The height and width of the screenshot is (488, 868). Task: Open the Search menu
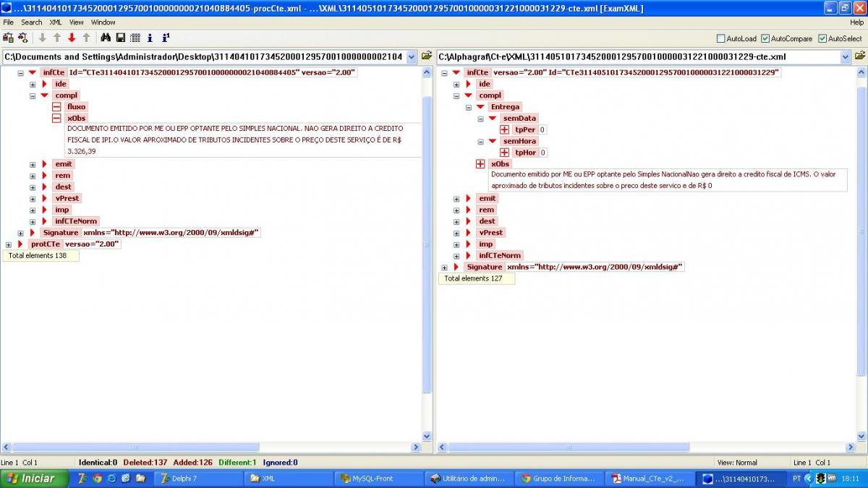tap(31, 22)
